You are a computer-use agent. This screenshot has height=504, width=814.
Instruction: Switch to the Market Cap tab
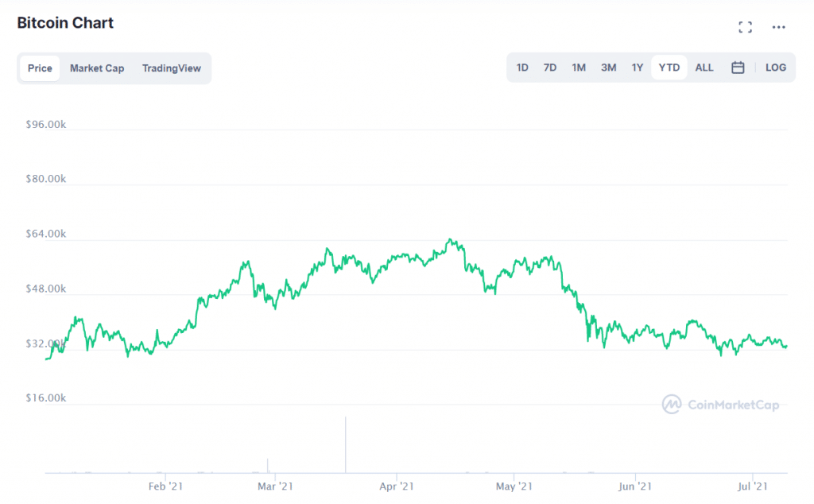(97, 68)
